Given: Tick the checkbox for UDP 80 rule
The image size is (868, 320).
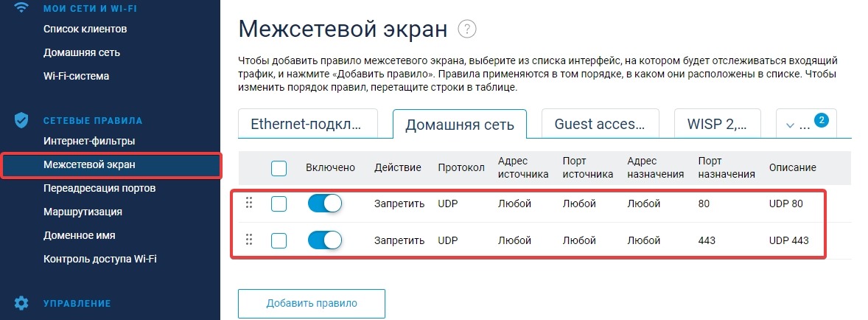Looking at the screenshot, I should coord(279,204).
